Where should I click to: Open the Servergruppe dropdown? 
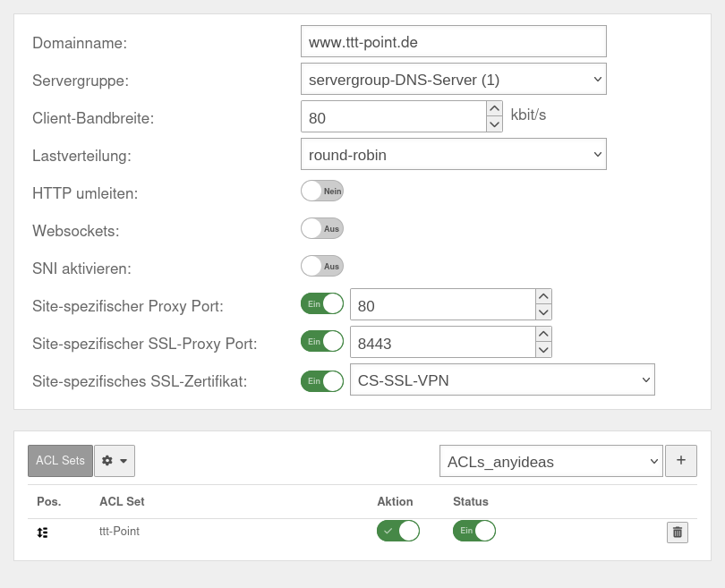point(453,79)
